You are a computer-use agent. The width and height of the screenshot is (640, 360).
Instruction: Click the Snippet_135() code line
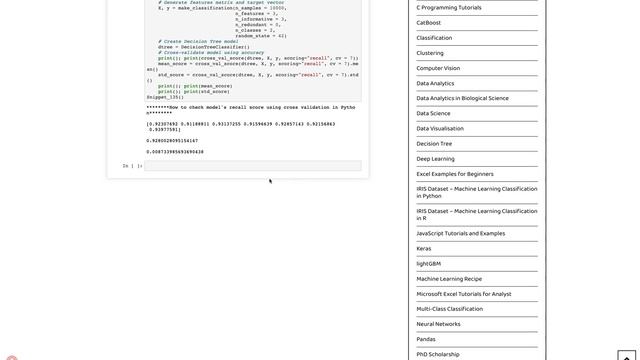pos(165,98)
